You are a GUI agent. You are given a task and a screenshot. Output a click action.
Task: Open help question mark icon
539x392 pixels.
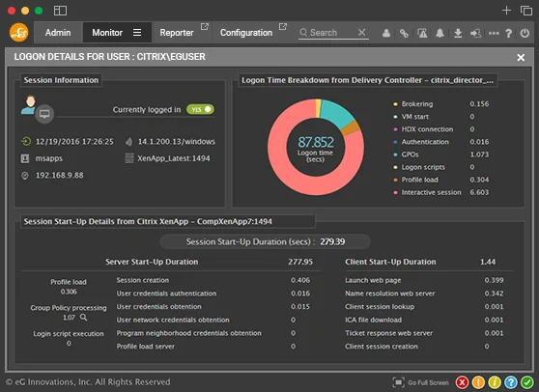(x=508, y=34)
